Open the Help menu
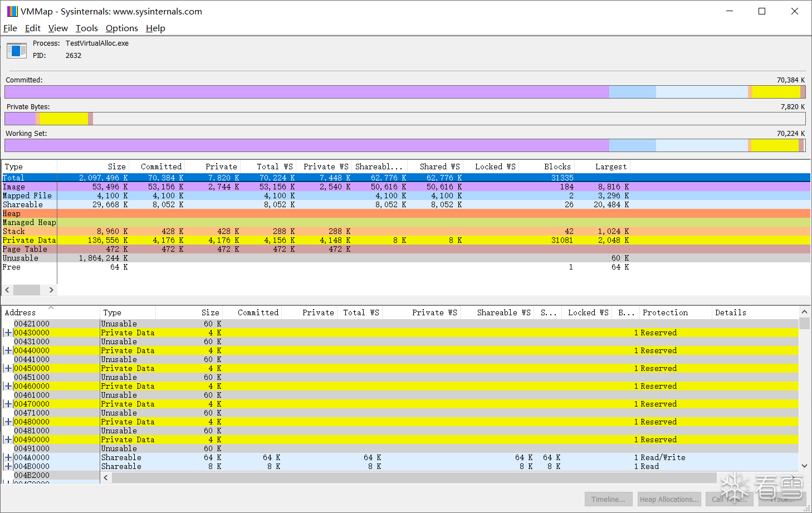Image resolution: width=812 pixels, height=513 pixels. (x=155, y=28)
